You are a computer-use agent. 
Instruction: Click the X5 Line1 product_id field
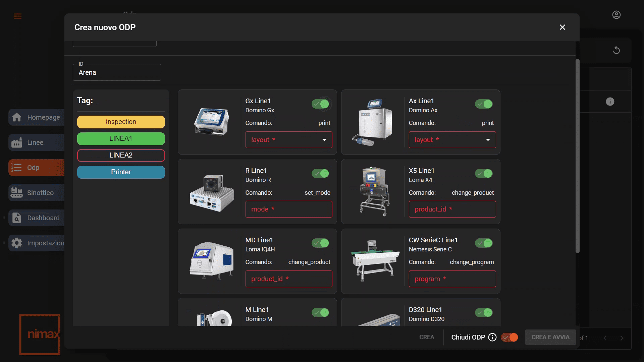pos(452,209)
